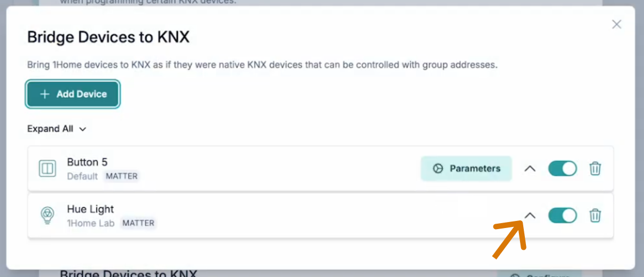Viewport: 644px width, 277px height.
Task: Click the Button 5 device icon
Action: [x=47, y=169]
